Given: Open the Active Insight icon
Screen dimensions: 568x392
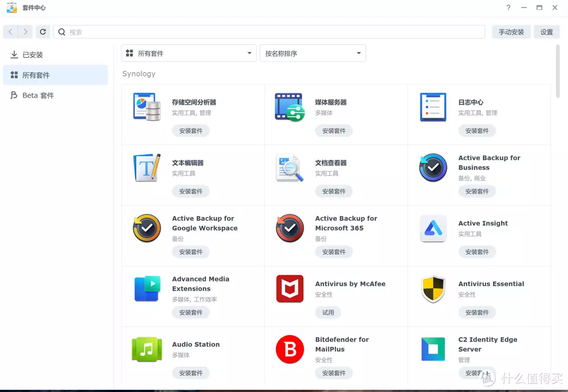Looking at the screenshot, I should click(x=433, y=228).
